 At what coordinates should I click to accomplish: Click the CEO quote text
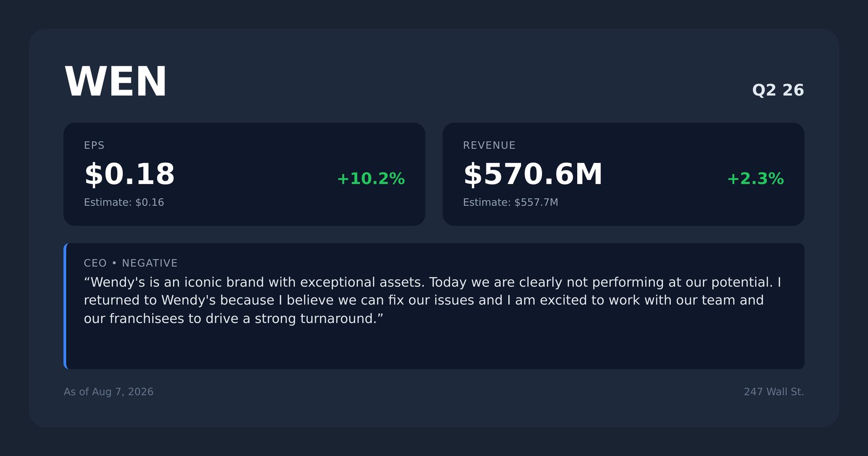click(x=432, y=300)
